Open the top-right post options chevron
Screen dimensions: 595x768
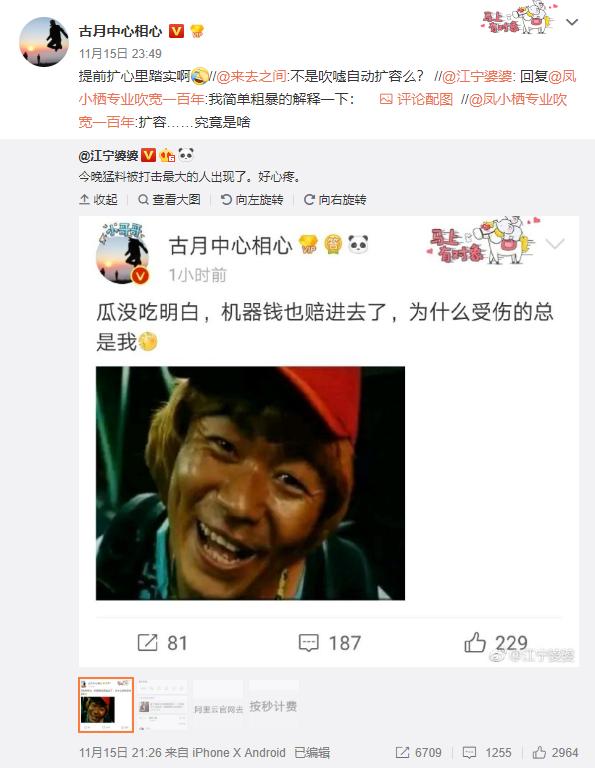coord(572,22)
